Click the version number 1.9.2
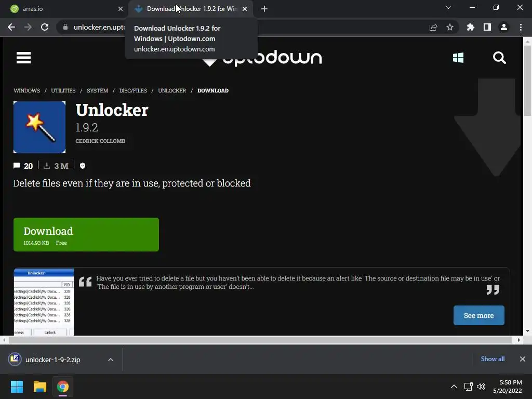Image resolution: width=532 pixels, height=399 pixels. (87, 128)
